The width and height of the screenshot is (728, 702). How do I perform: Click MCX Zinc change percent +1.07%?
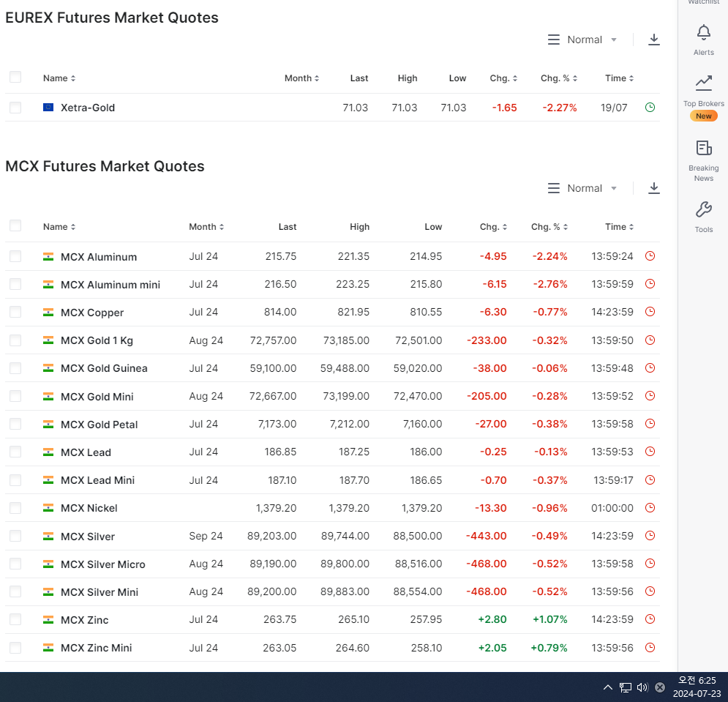(x=549, y=619)
